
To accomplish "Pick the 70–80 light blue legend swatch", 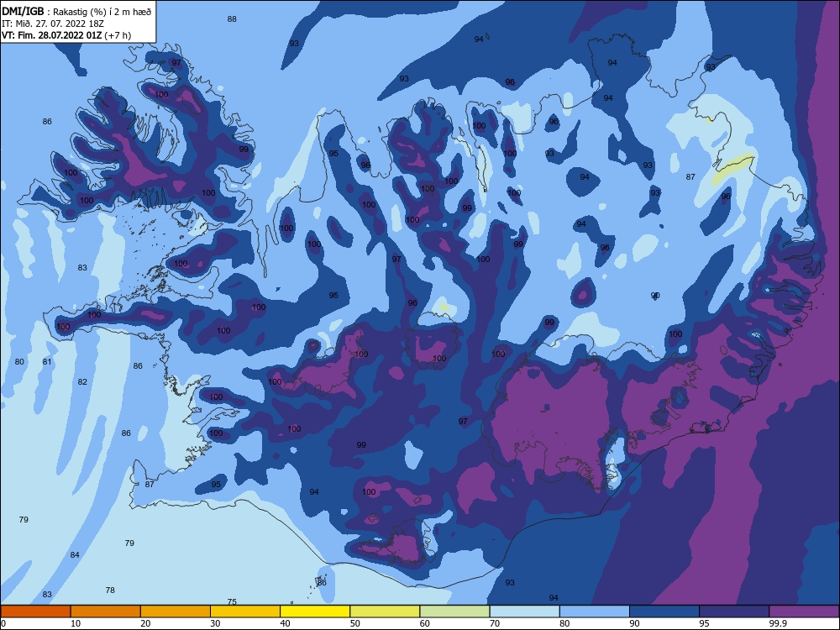I will [524, 612].
